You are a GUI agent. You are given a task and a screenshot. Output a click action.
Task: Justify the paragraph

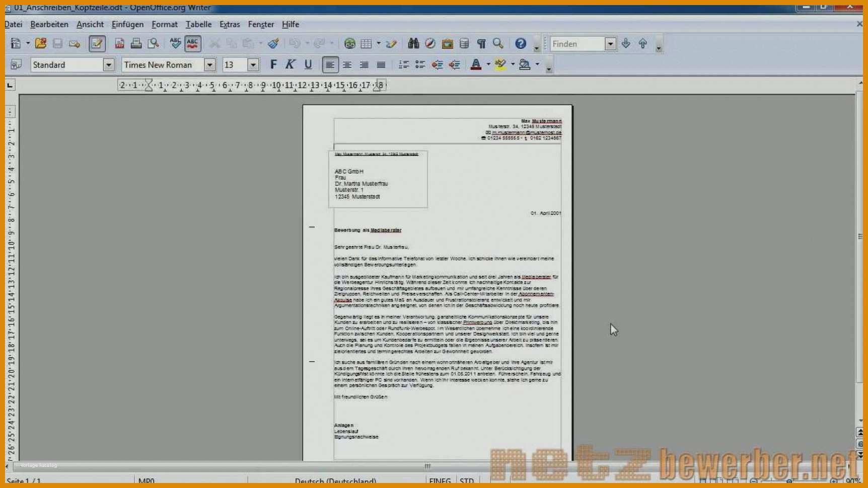point(381,64)
